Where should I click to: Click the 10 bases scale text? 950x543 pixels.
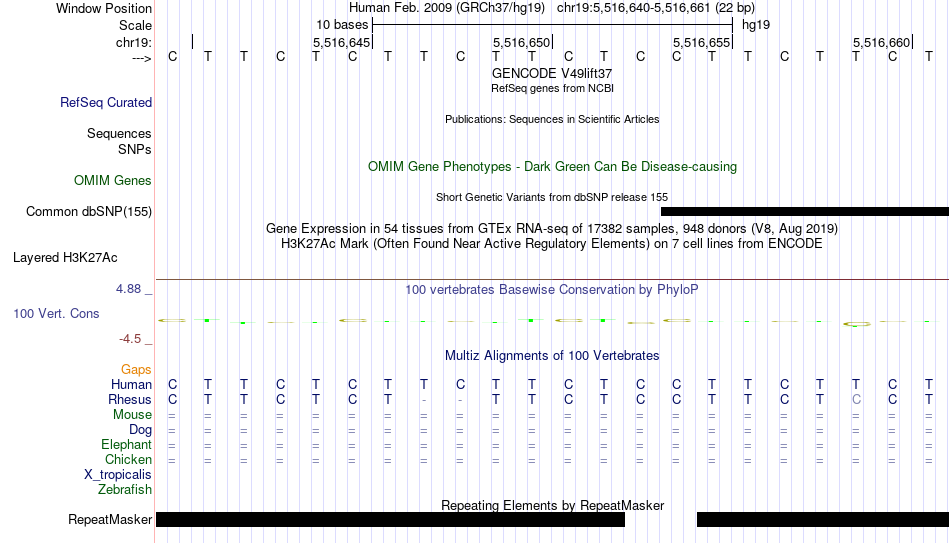[x=342, y=25]
